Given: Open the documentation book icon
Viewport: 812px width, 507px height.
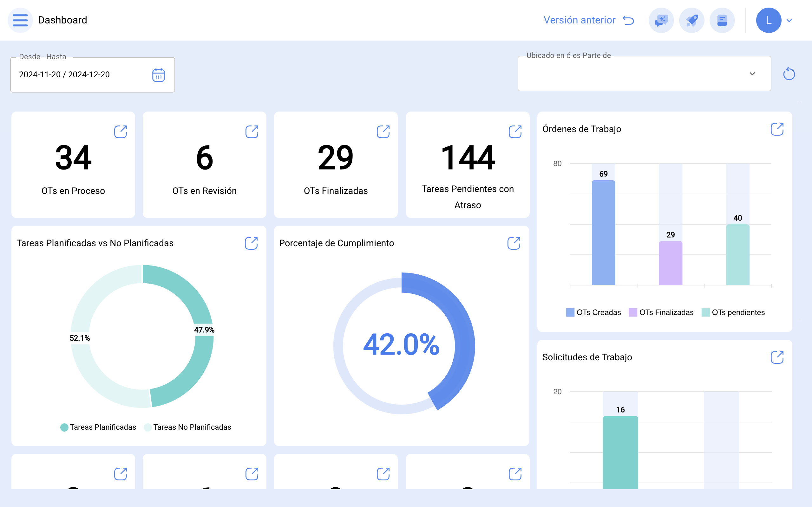Looking at the screenshot, I should 722,21.
